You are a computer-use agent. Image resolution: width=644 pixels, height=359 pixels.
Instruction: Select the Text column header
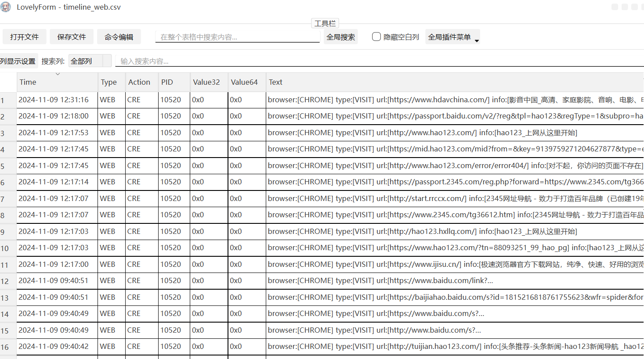pos(276,82)
